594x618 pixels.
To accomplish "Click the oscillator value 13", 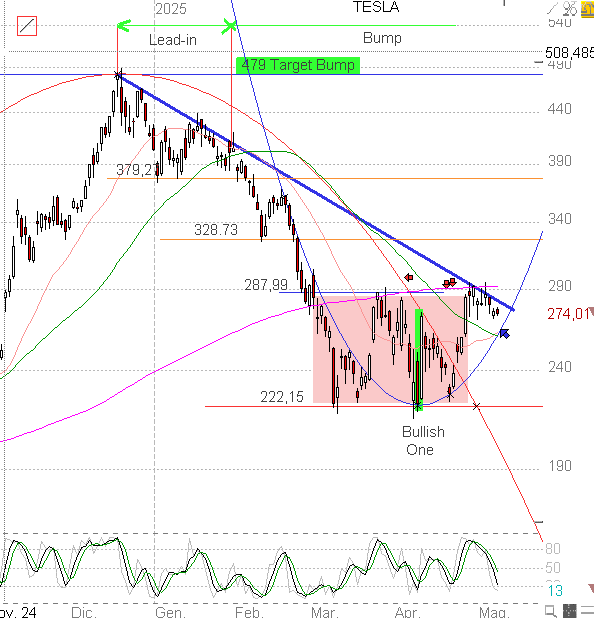I will point(555,590).
